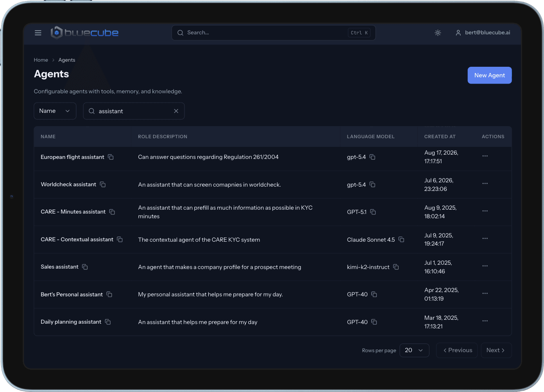Open actions menu for CARE - Minutes assistant
Image resolution: width=544 pixels, height=392 pixels.
coord(485,211)
